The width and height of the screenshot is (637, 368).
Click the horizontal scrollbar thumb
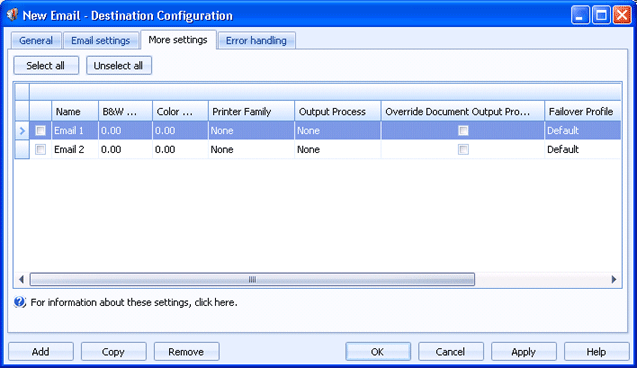pos(252,279)
